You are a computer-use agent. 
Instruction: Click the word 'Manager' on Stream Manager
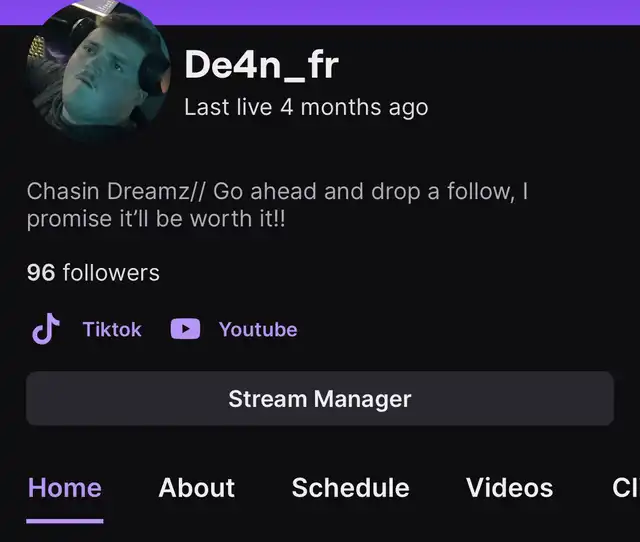(362, 399)
